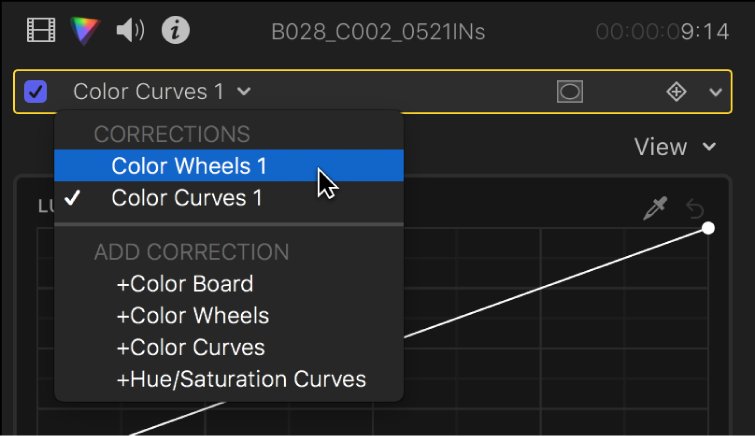Add a Hue/Saturation Curves correction
755x436 pixels.
pos(241,379)
